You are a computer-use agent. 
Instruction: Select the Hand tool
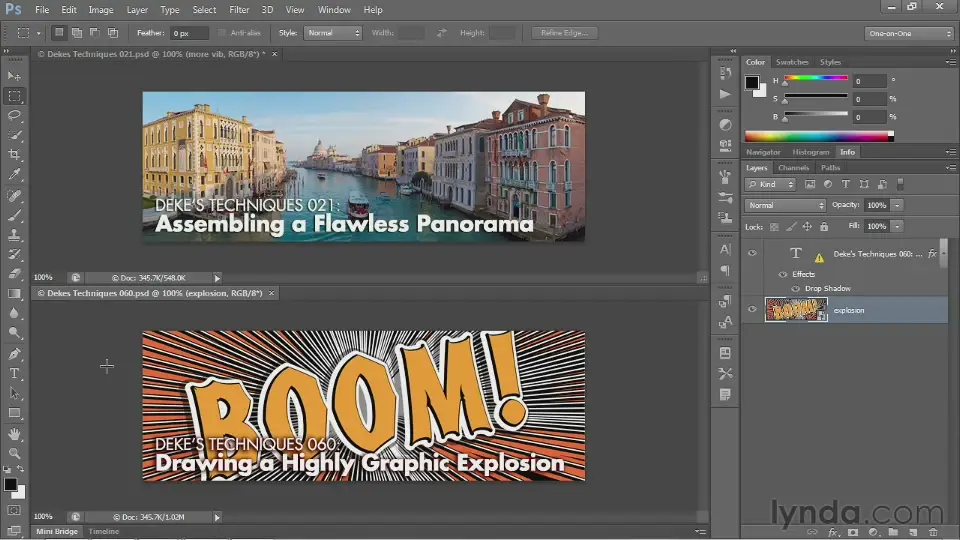tap(14, 434)
